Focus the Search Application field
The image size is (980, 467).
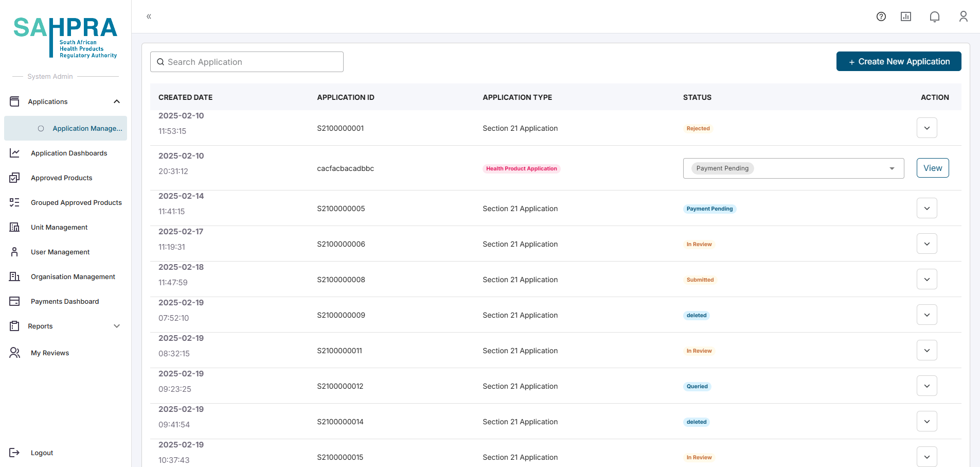[246, 62]
